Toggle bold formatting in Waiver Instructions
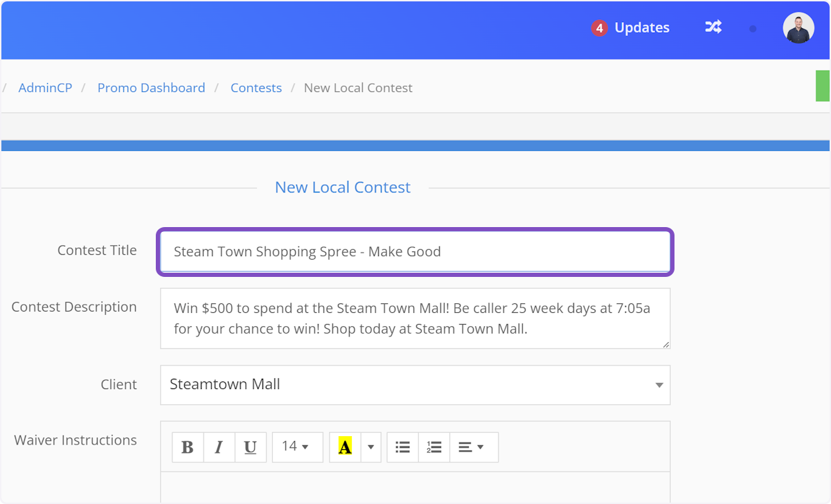 point(187,447)
